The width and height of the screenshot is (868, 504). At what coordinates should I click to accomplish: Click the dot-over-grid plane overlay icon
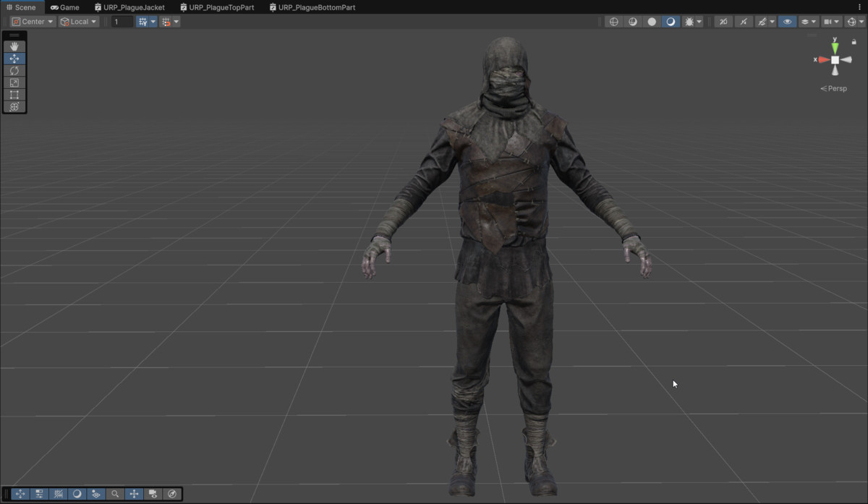coord(96,494)
